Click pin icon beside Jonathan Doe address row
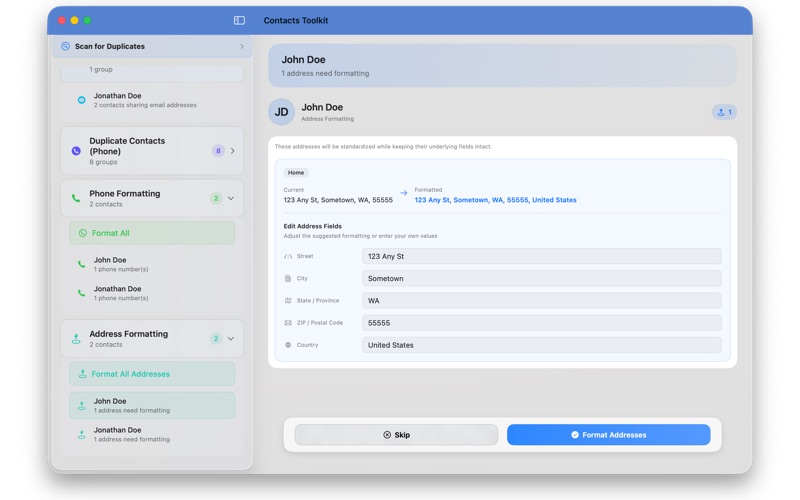Screen dimensions: 800x500 click(x=82, y=435)
